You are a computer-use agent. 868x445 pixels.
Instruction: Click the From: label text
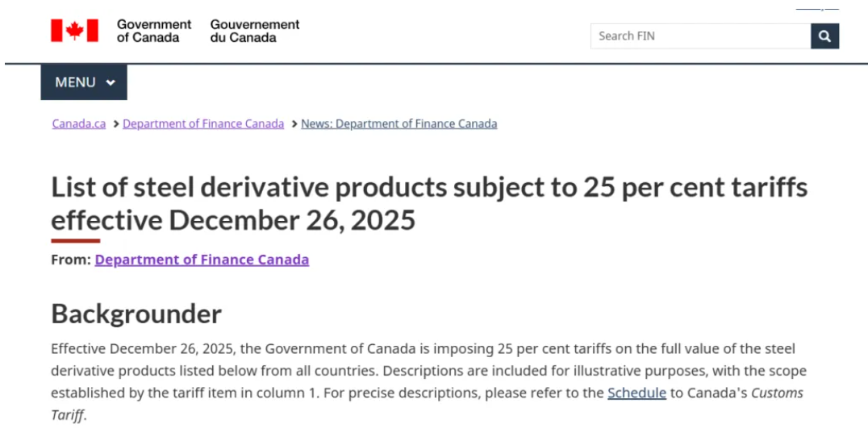[x=71, y=260]
